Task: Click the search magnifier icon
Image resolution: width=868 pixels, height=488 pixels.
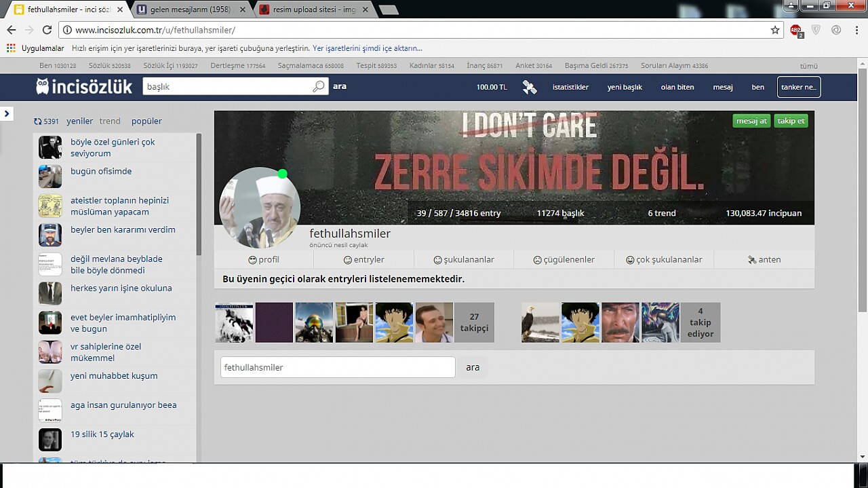Action: click(x=319, y=87)
